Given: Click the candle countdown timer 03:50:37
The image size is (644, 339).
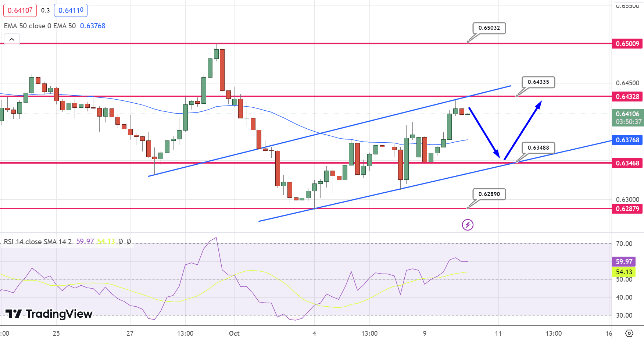Looking at the screenshot, I should 629,122.
